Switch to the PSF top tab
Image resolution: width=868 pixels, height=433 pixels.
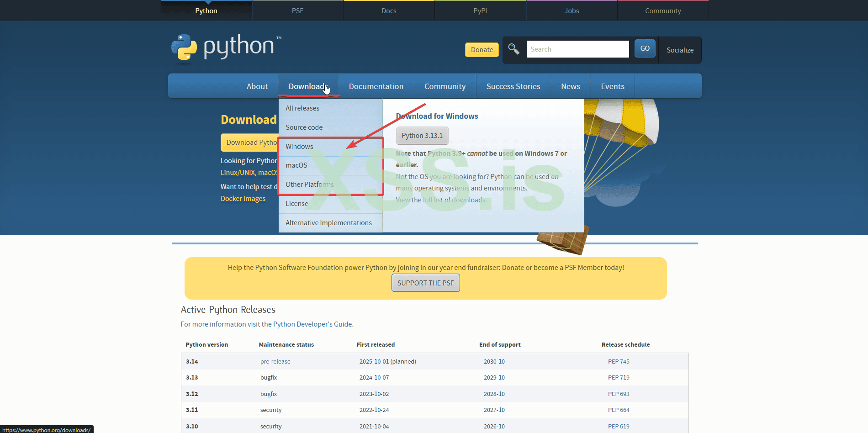pos(297,11)
